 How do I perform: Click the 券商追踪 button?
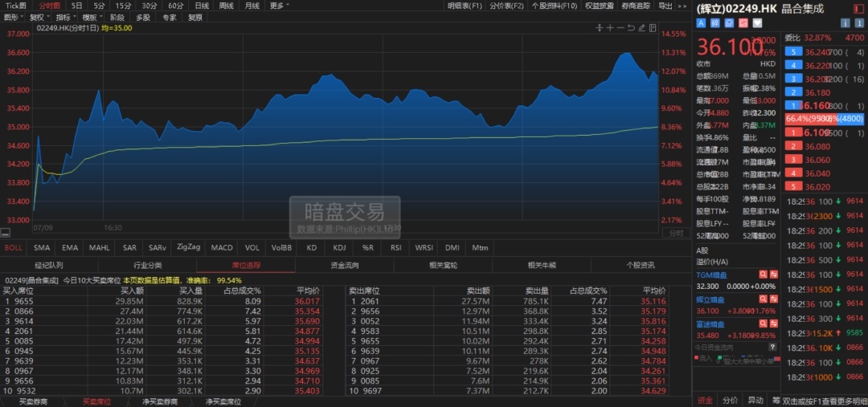coord(636,6)
